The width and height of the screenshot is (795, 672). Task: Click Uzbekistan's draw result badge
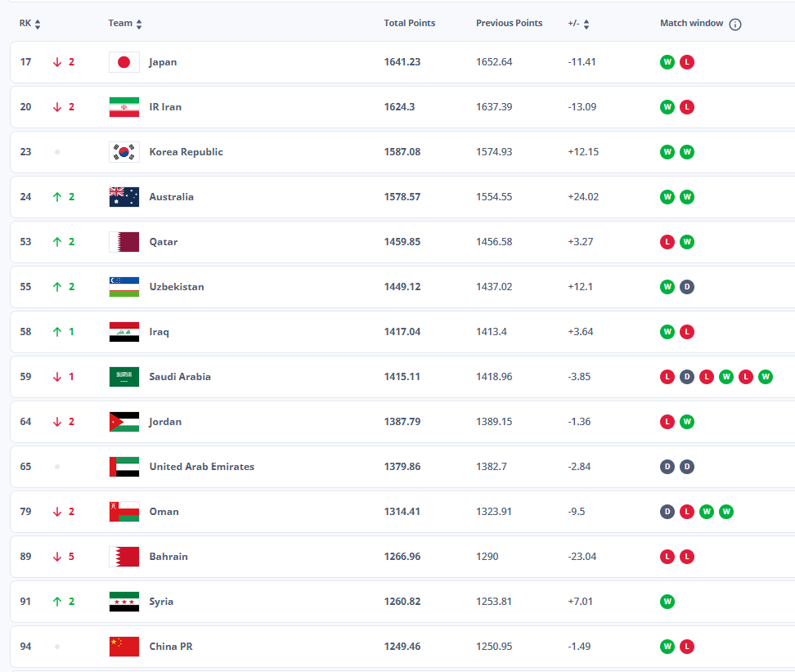(x=687, y=287)
